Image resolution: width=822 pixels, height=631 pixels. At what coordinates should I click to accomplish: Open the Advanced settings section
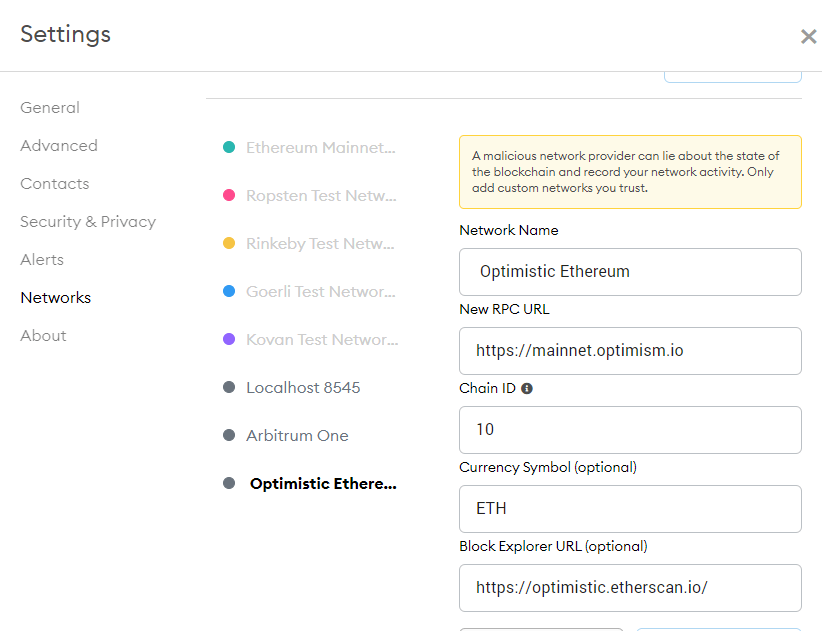click(58, 145)
